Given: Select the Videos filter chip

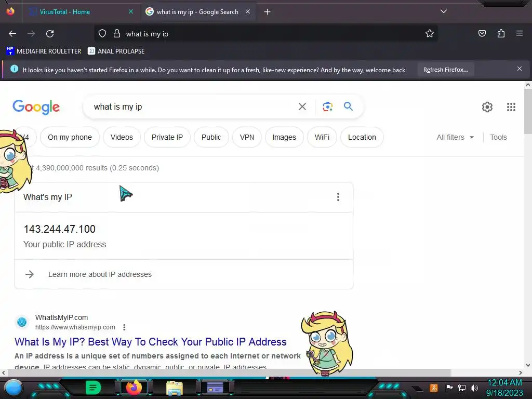Looking at the screenshot, I should coord(122,137).
